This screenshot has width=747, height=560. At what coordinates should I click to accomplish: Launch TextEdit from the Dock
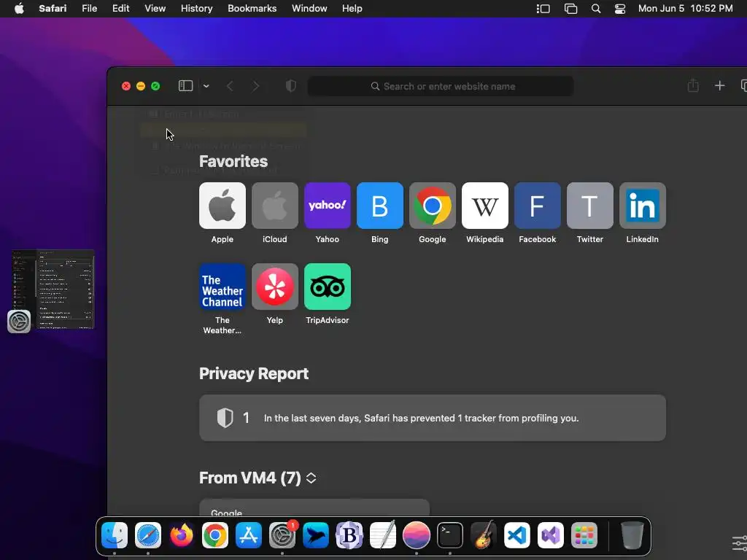[383, 535]
